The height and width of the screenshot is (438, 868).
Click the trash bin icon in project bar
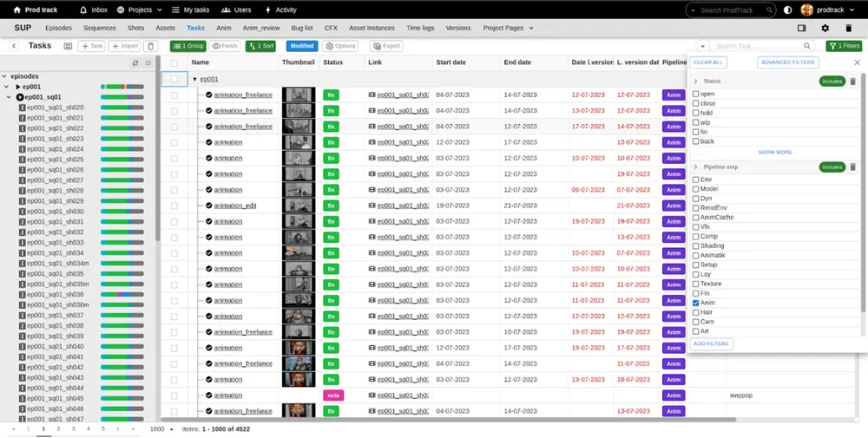coord(848,28)
